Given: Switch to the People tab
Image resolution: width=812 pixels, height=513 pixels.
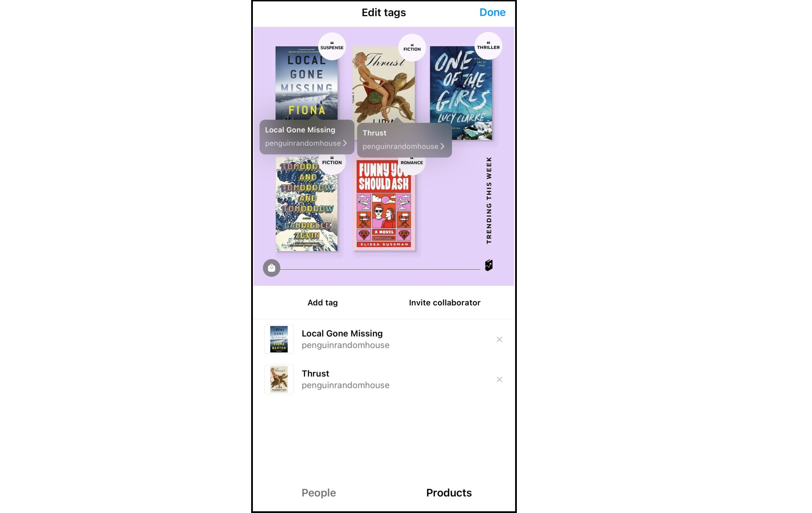Looking at the screenshot, I should click(318, 493).
